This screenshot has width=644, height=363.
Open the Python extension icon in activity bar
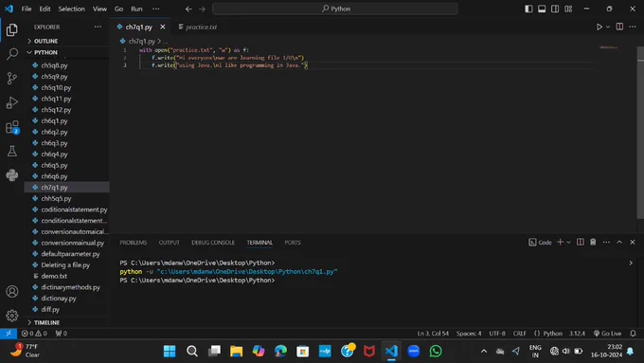(12, 175)
